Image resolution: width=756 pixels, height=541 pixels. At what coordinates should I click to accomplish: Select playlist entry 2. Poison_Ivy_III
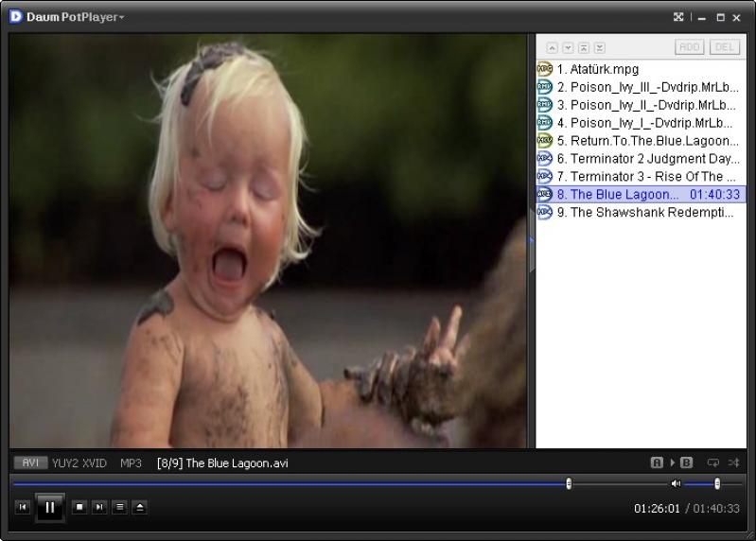pos(642,87)
